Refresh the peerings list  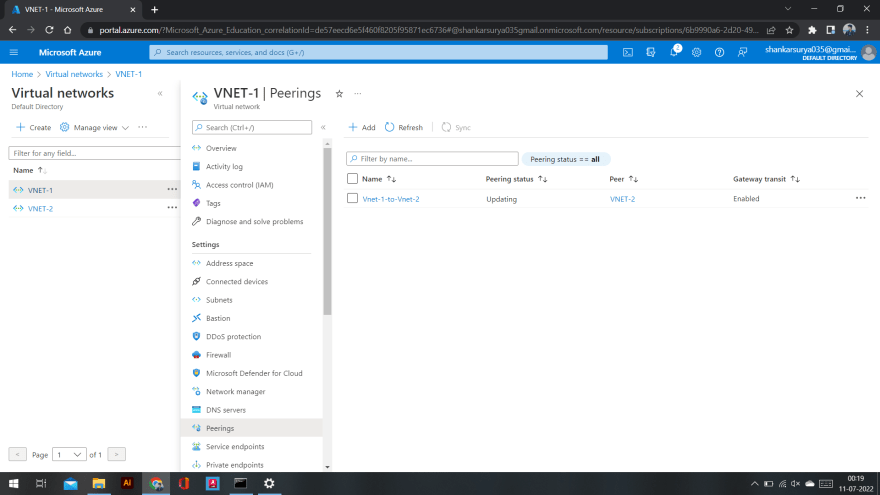tap(404, 127)
